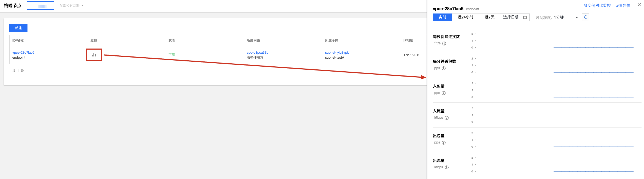This screenshot has height=179, width=644.
Task: Click info icon next to 个/s unit
Action: [444, 44]
